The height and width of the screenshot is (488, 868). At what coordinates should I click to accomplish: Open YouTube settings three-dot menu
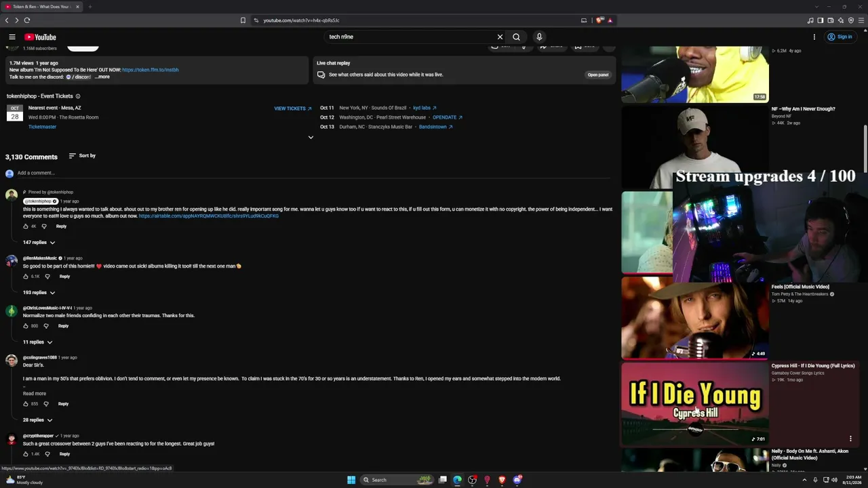(x=814, y=37)
